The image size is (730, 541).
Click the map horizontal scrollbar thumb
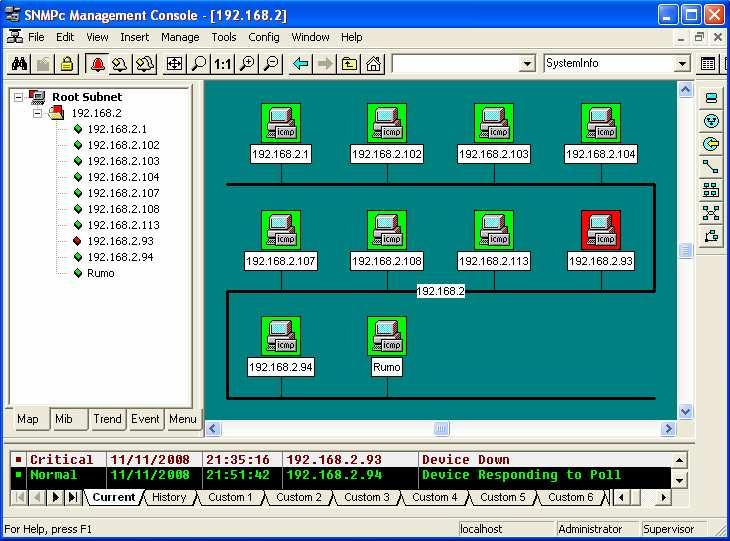tap(441, 429)
